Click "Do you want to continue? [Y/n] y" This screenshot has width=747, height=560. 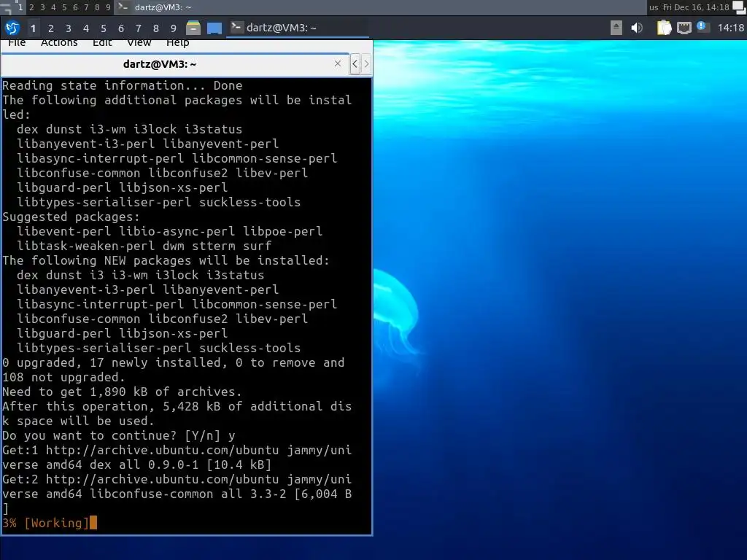coord(119,436)
